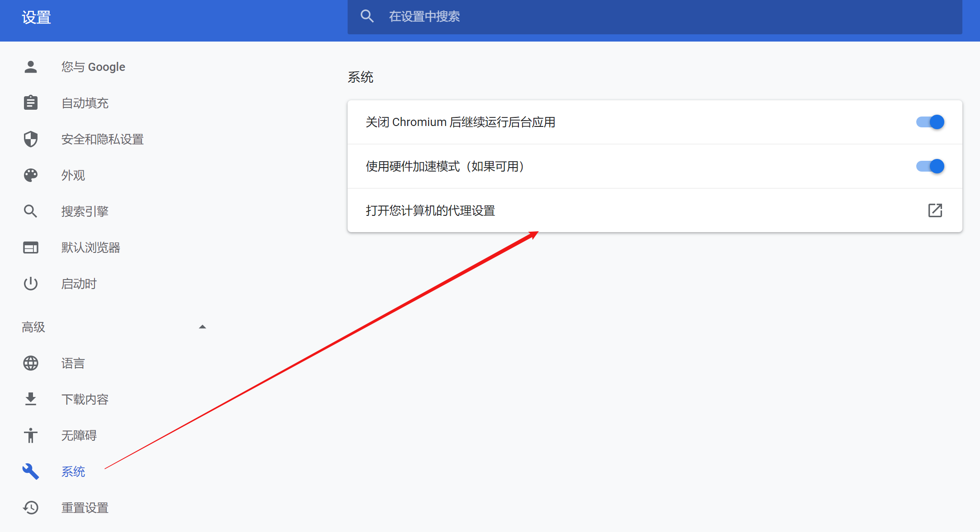Click the history clock icon for 重置设置
The image size is (980, 532).
[31, 508]
